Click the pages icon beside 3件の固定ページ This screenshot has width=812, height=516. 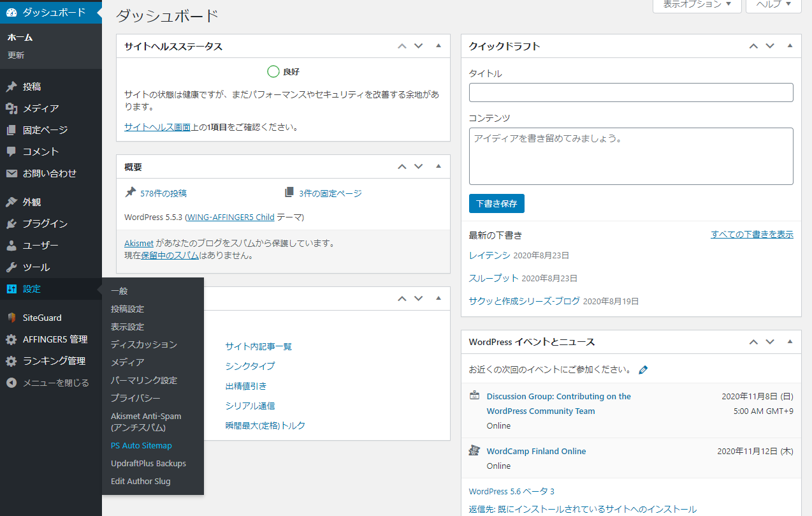290,193
